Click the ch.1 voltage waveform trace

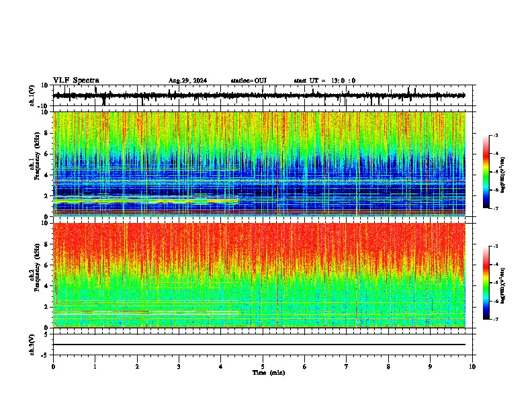(x=259, y=96)
